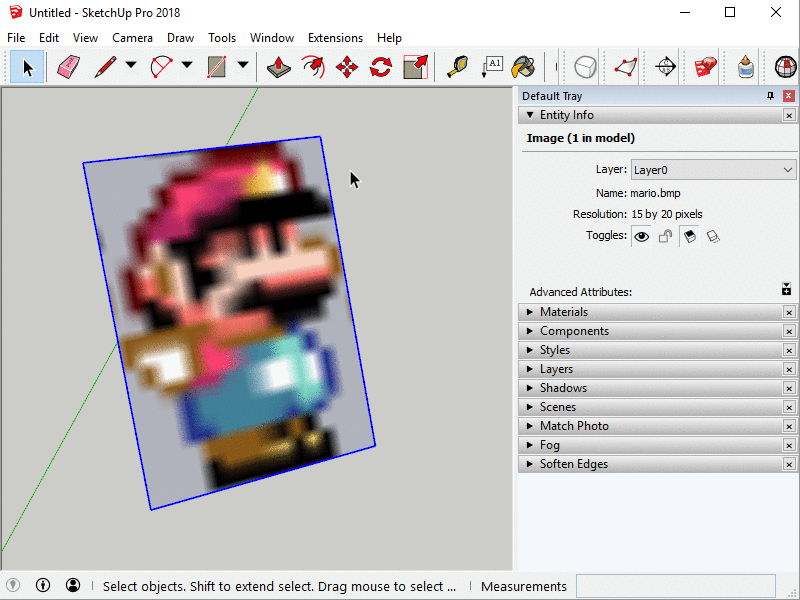Click the Measurements input box
Image resolution: width=800 pixels, height=600 pixels.
pyautogui.click(x=675, y=586)
